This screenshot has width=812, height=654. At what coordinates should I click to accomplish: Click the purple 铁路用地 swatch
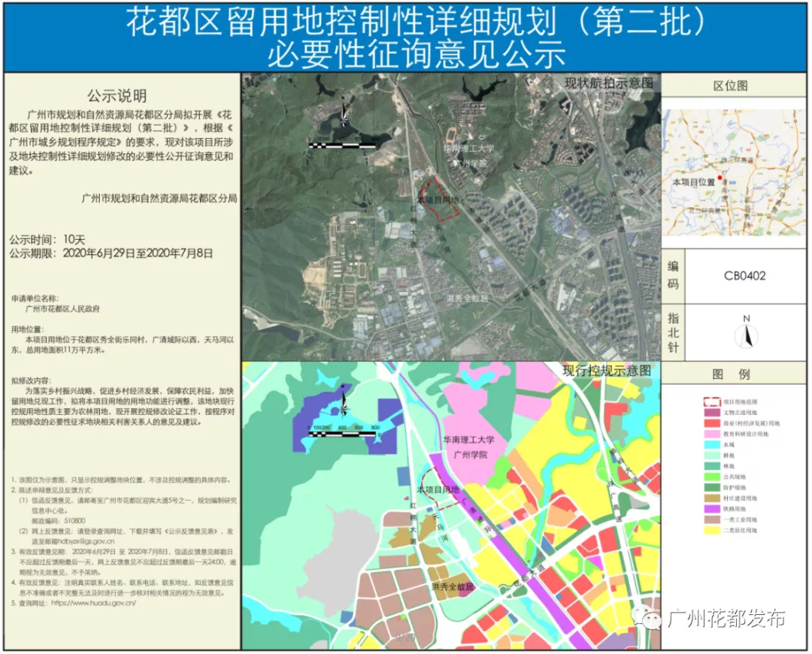point(713,509)
